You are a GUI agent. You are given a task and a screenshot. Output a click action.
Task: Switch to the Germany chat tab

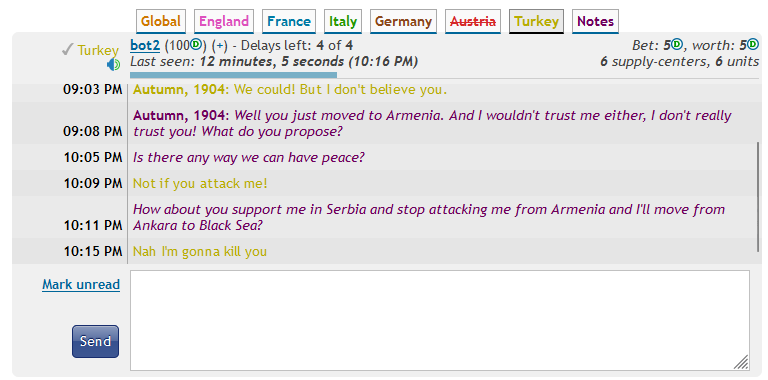403,22
